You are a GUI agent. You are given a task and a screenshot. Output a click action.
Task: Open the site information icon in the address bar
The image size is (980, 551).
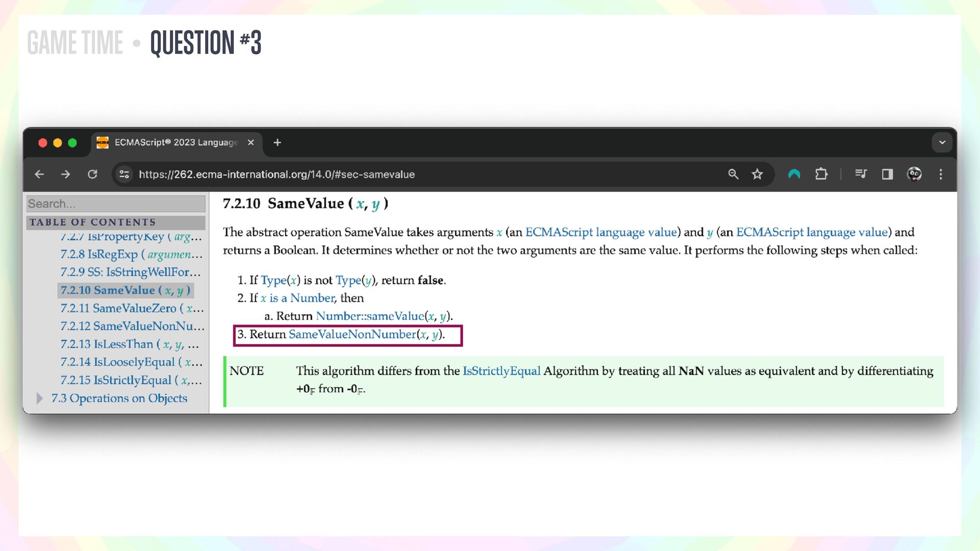(x=124, y=174)
